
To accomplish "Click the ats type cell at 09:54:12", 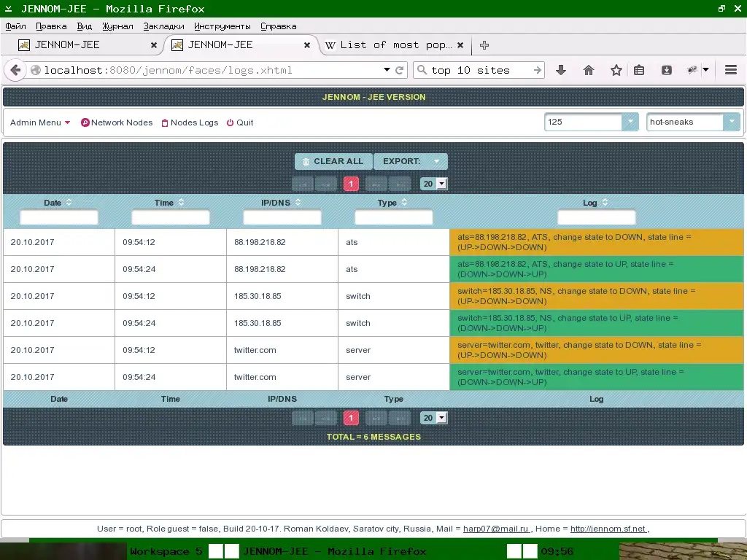I will 393,242.
